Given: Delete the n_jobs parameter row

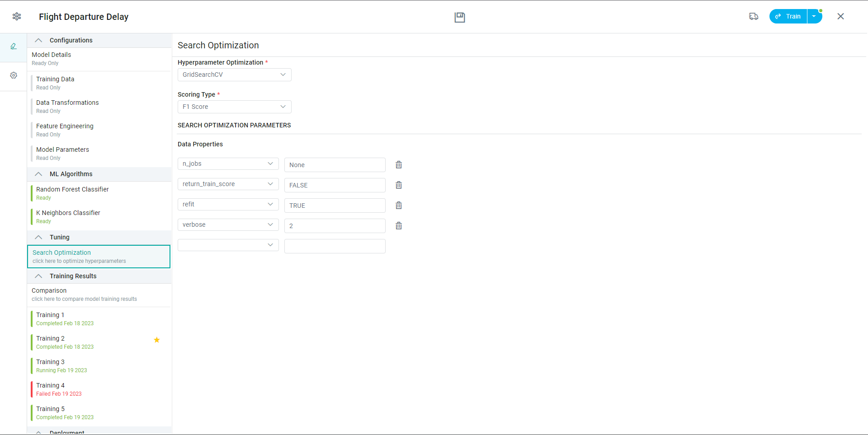Looking at the screenshot, I should pyautogui.click(x=399, y=165).
